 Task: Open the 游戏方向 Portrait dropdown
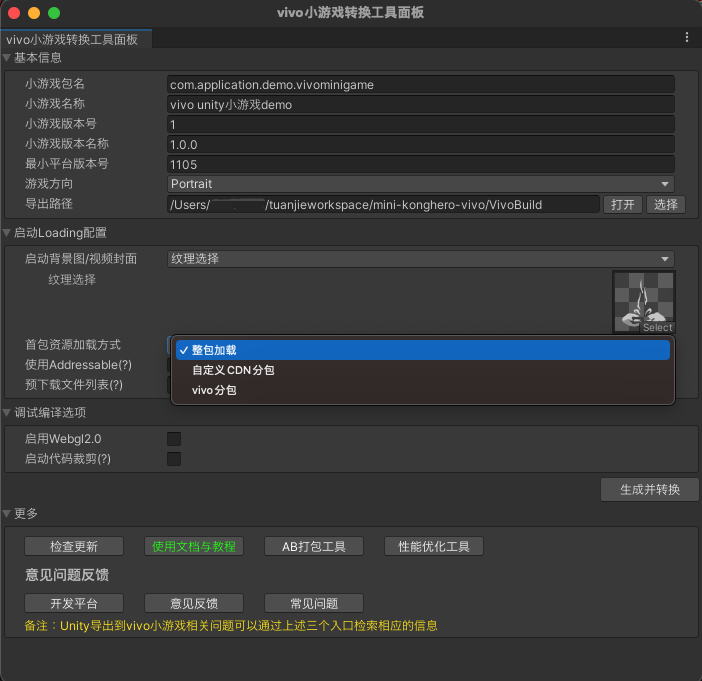(x=420, y=184)
